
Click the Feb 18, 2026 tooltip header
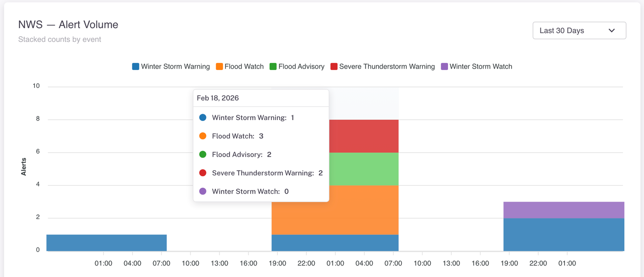[218, 98]
